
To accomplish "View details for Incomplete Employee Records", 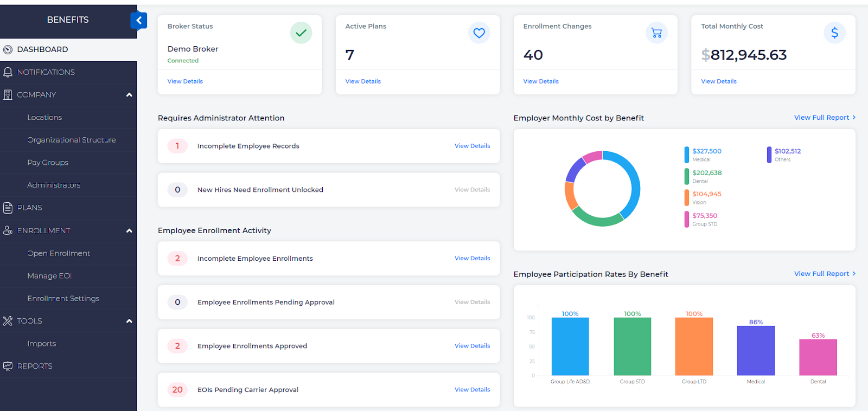I will [x=472, y=146].
